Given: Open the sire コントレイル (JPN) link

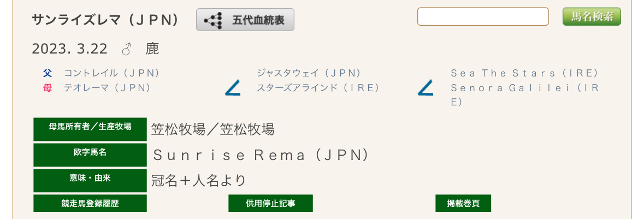Looking at the screenshot, I should [x=112, y=73].
